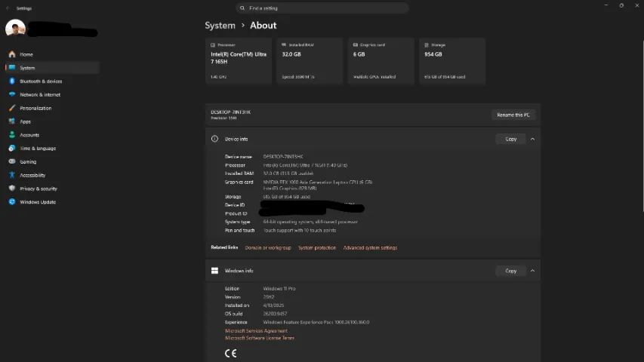
Task: Open Advanced system settings link
Action: click(x=370, y=248)
